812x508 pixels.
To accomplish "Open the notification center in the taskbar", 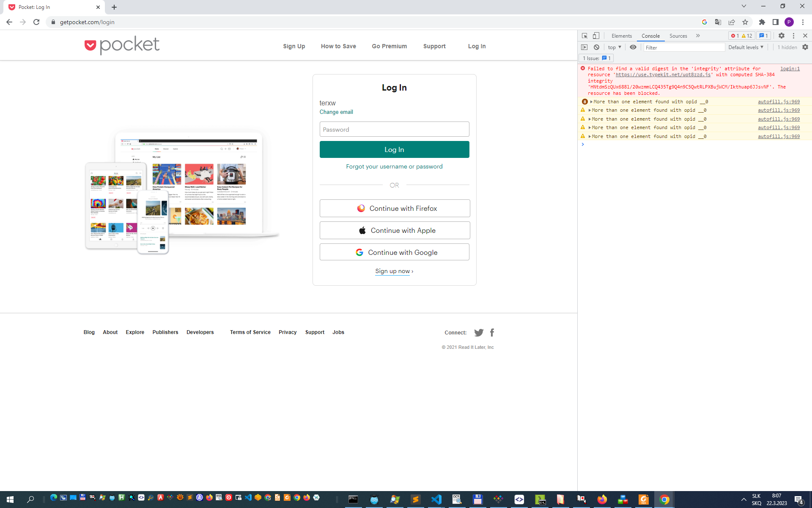I will 798,500.
